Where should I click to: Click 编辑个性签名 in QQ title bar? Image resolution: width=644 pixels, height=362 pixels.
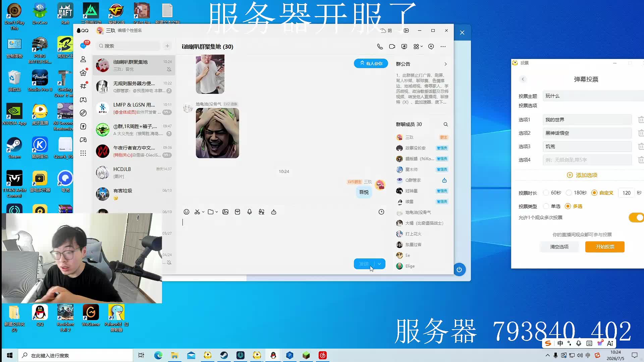129,31
